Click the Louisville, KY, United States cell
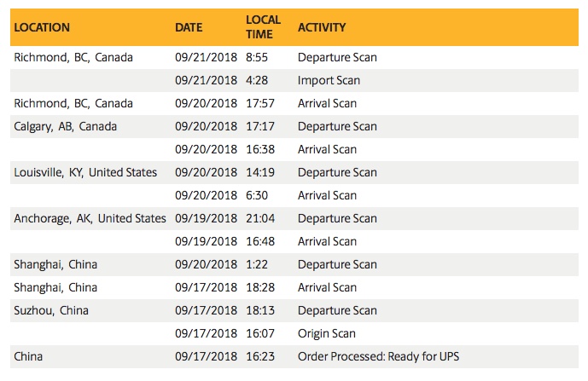 tap(85, 172)
